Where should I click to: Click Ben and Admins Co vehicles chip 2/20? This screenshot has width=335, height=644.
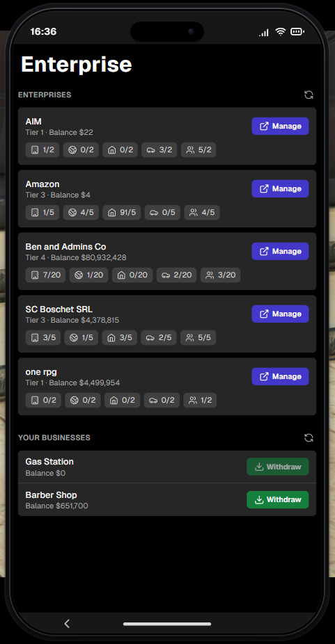click(x=177, y=275)
